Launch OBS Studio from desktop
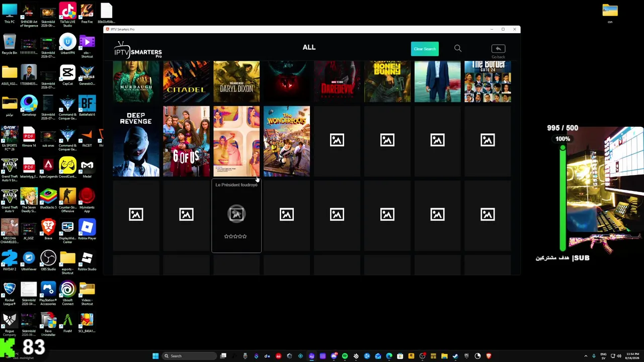Viewport: 644px width, 362px height. coord(48,261)
